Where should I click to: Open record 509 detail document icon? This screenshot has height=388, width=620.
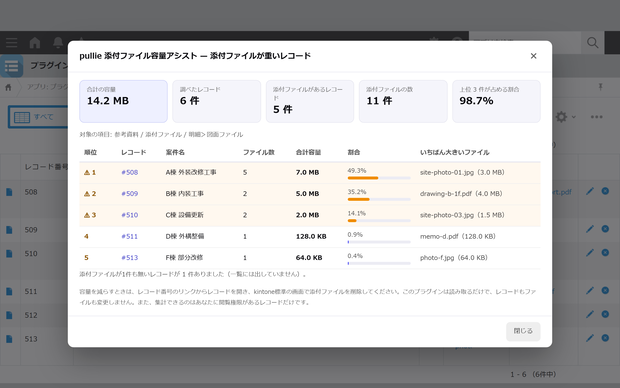click(x=9, y=230)
